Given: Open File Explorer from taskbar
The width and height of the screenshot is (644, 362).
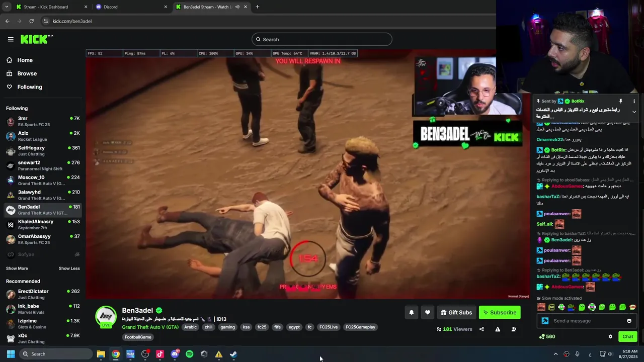Looking at the screenshot, I should 101,354.
